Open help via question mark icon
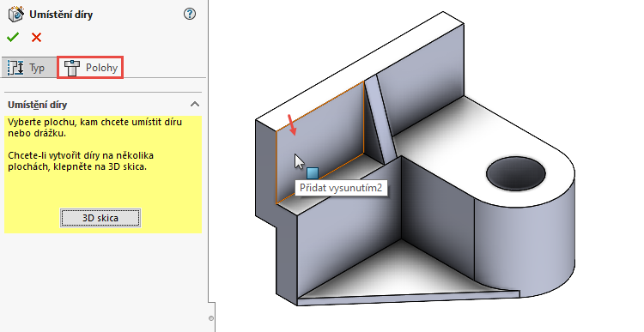The width and height of the screenshot is (644, 332). coord(190,14)
